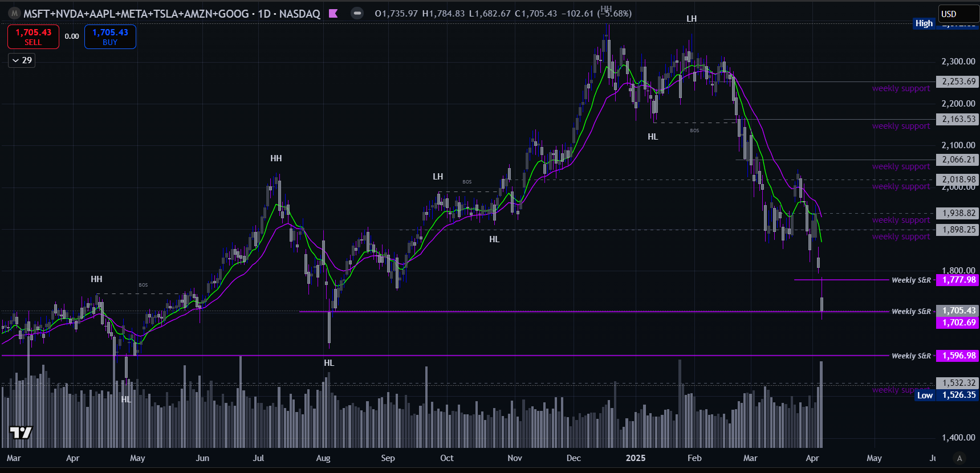Click the Nov label on time axis
The width and height of the screenshot is (980, 473).
pyautogui.click(x=515, y=458)
